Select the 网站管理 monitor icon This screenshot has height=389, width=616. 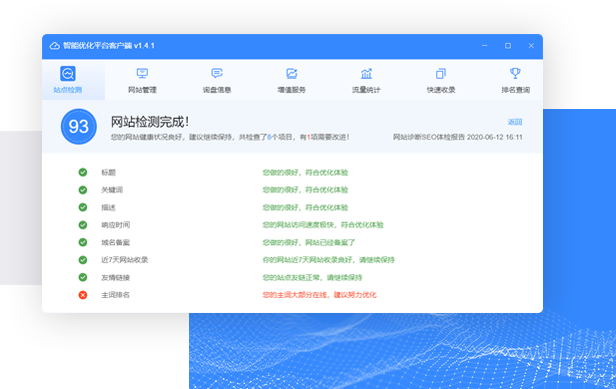[142, 73]
